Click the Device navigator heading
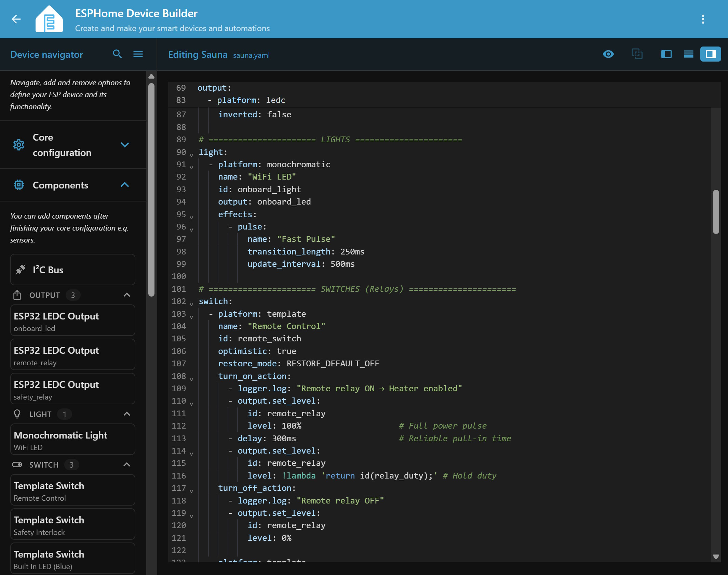728x575 pixels. tap(47, 54)
